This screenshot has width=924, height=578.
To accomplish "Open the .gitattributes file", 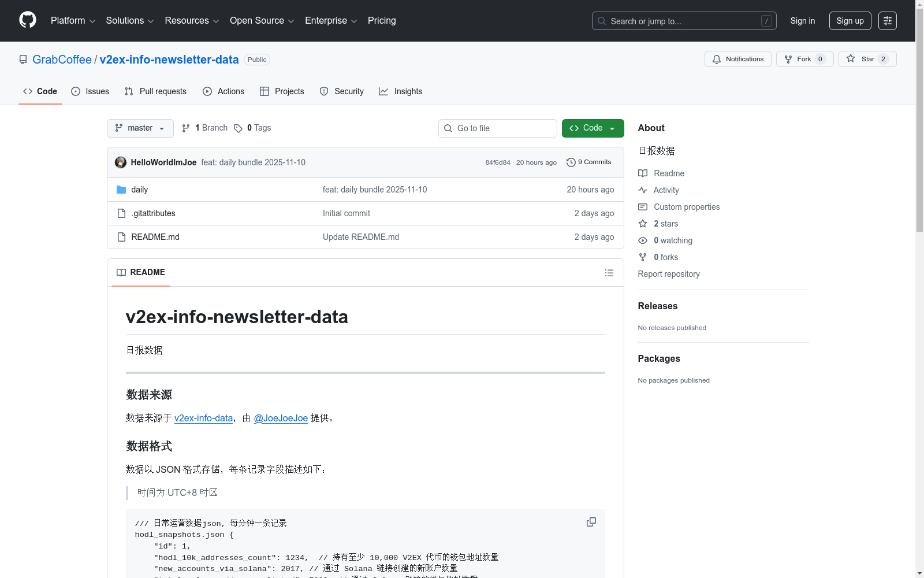I will click(153, 213).
